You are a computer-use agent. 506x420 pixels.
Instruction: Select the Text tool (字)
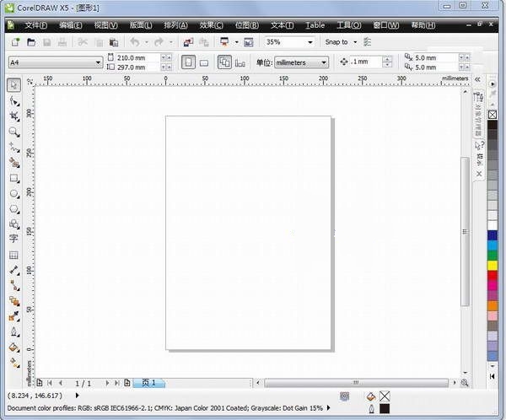(13, 239)
